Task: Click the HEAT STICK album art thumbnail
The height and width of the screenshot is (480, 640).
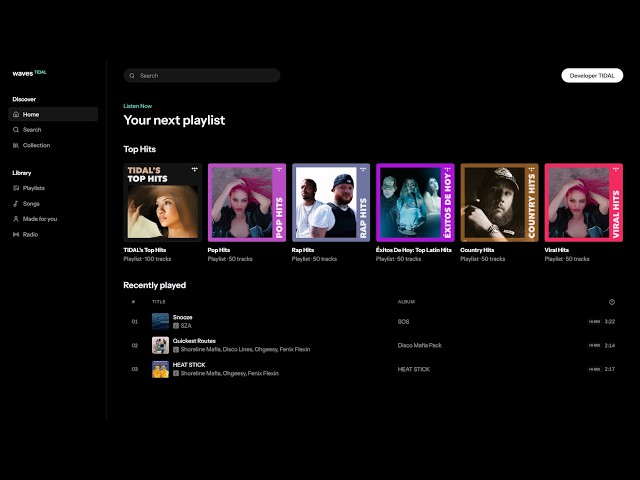Action: pyautogui.click(x=160, y=369)
